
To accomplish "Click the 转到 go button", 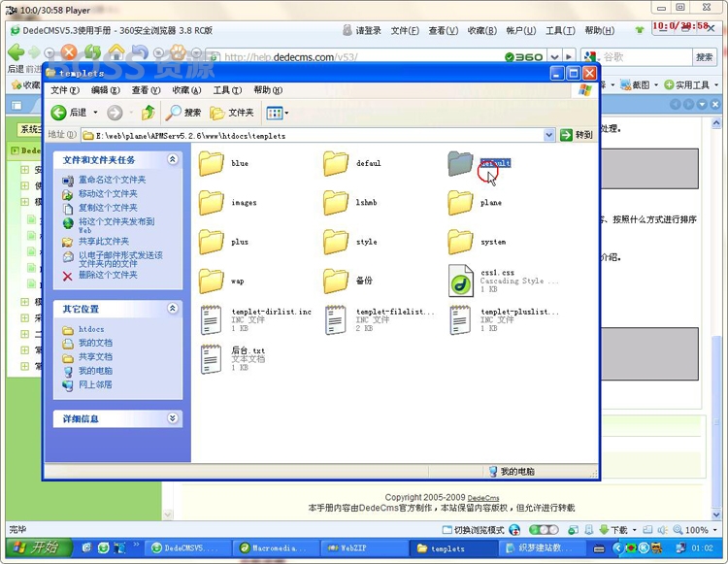I will tap(577, 135).
